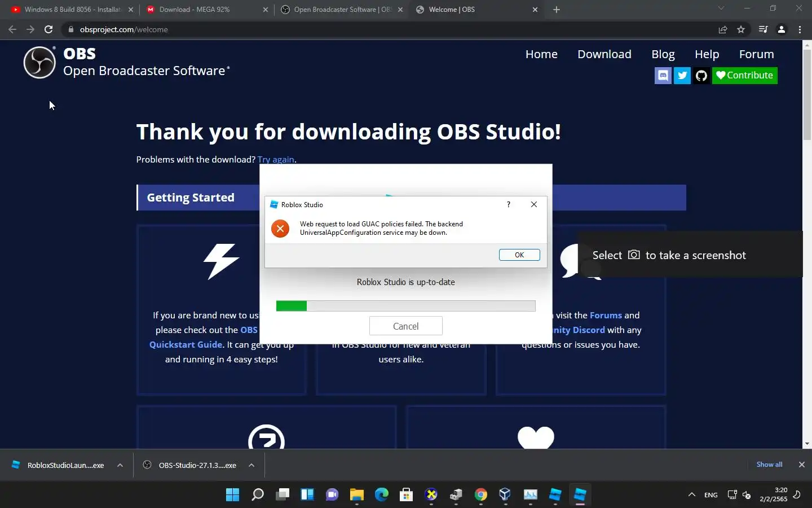The width and height of the screenshot is (812, 508).
Task: Share this page via the address bar icon
Action: tap(723, 29)
